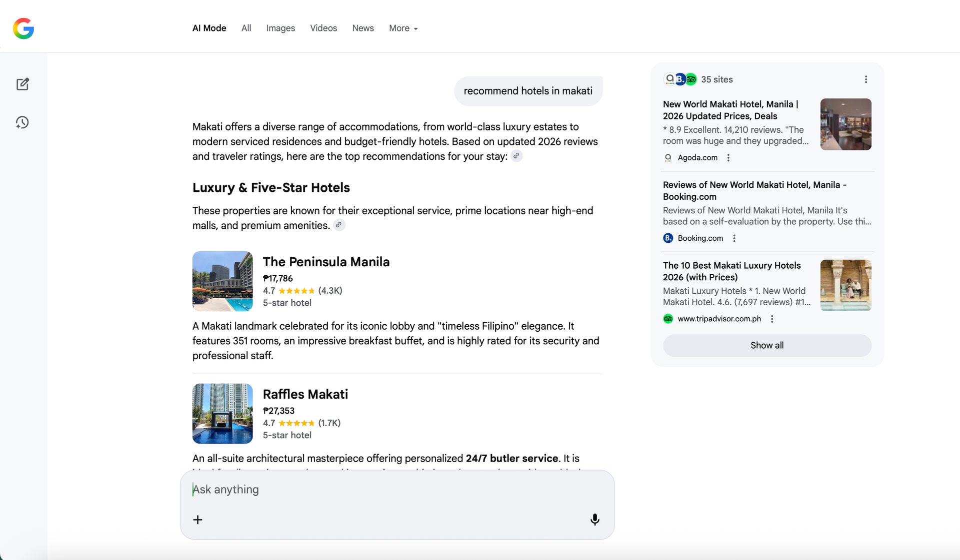
Task: Click the bold '24/7 butler service' text
Action: pos(511,458)
